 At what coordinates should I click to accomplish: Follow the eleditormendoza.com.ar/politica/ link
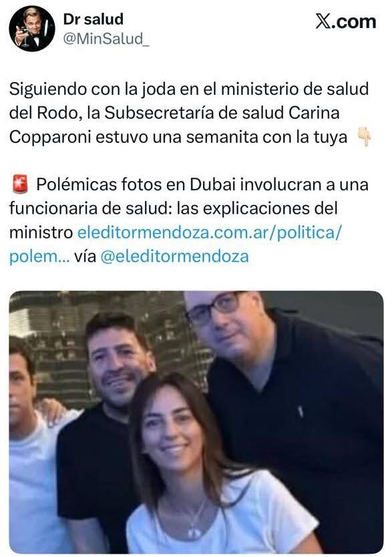tap(210, 232)
